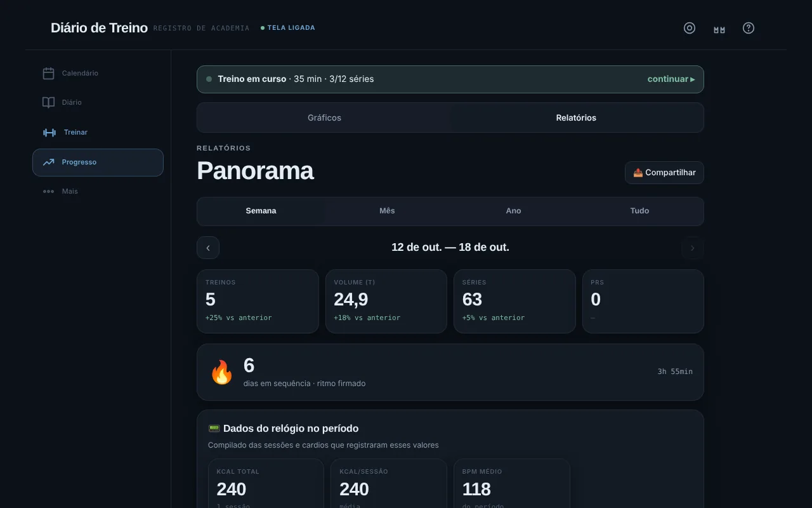The width and height of the screenshot is (812, 508).
Task: Open help via the question mark icon
Action: click(x=749, y=28)
